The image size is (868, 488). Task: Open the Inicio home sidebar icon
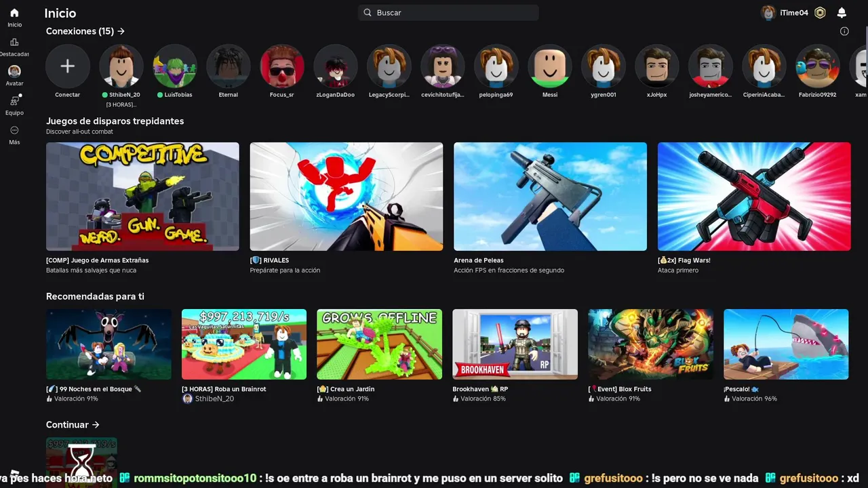click(x=14, y=13)
